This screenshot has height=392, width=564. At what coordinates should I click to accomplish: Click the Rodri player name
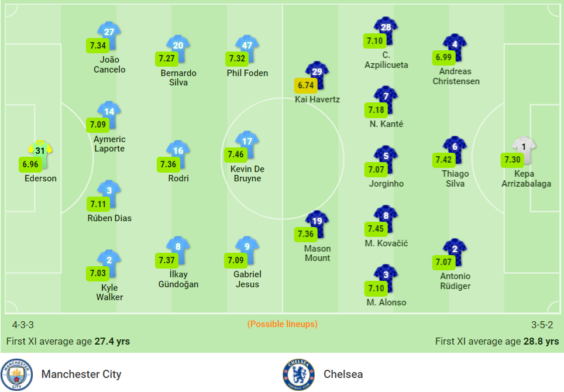click(x=178, y=178)
